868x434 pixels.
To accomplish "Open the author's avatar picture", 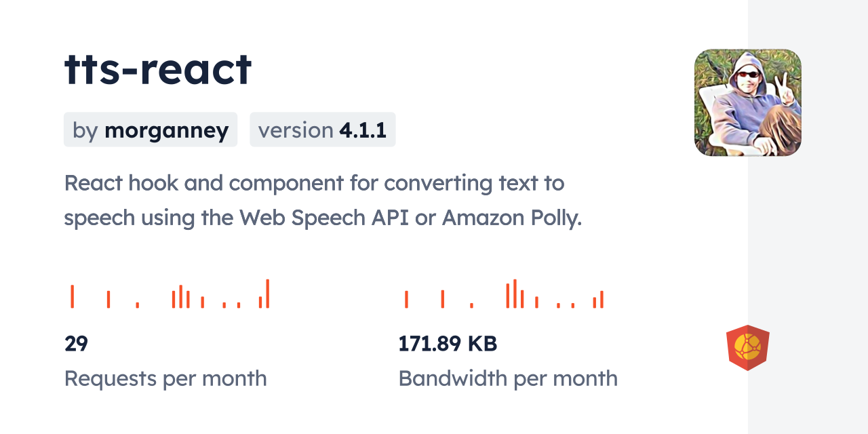I will click(x=747, y=102).
